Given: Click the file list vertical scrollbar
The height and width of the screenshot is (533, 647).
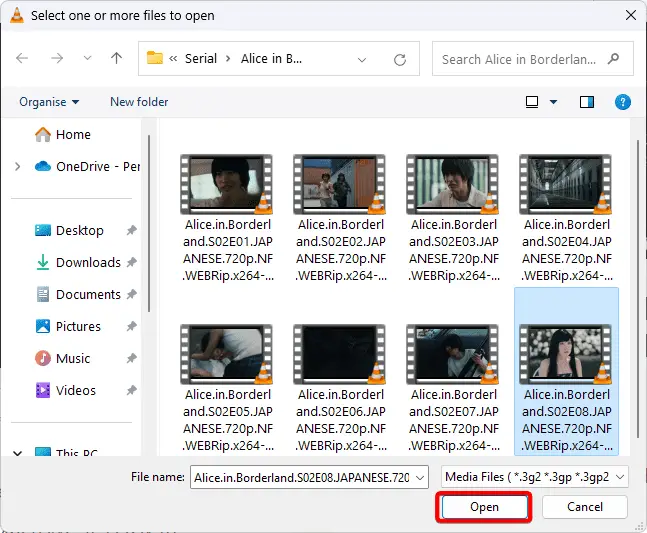Looking at the screenshot, I should coord(638,289).
